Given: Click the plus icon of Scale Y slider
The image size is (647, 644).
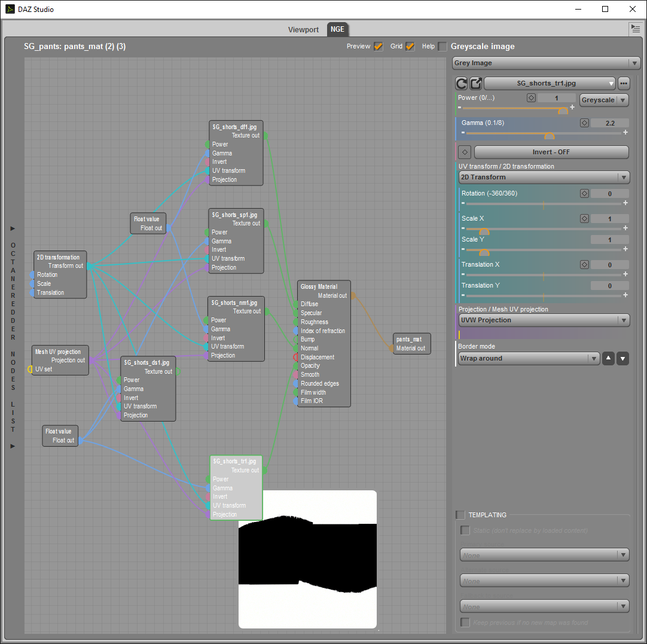Looking at the screenshot, I should click(625, 249).
